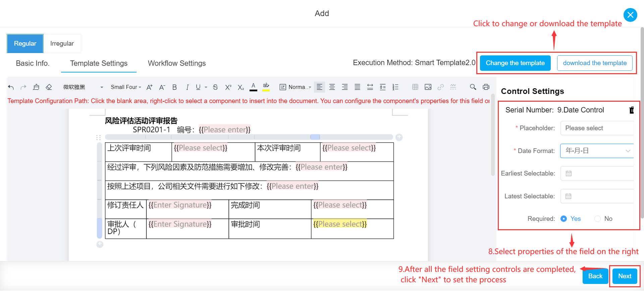Insert a page break separator icon

(x=453, y=87)
